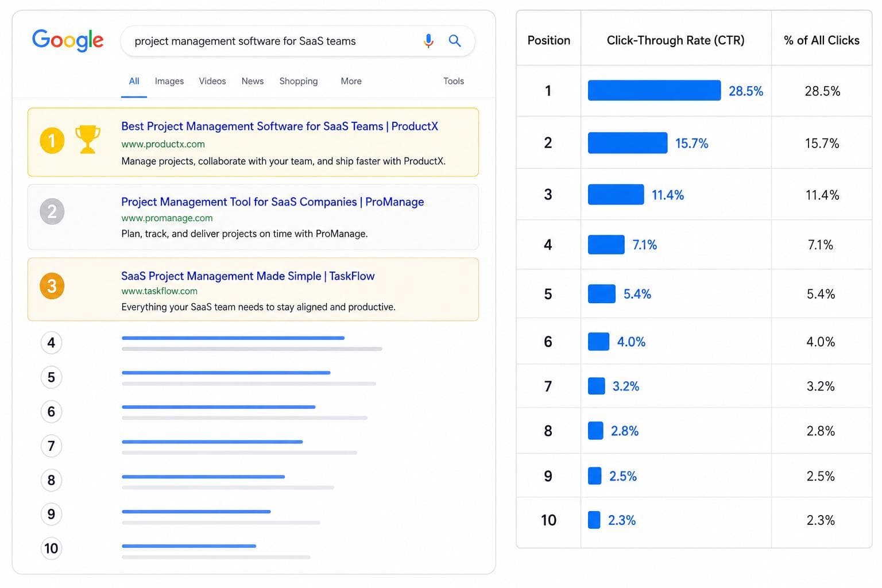The image size is (882, 588).
Task: Open the Tools option
Action: 454,81
